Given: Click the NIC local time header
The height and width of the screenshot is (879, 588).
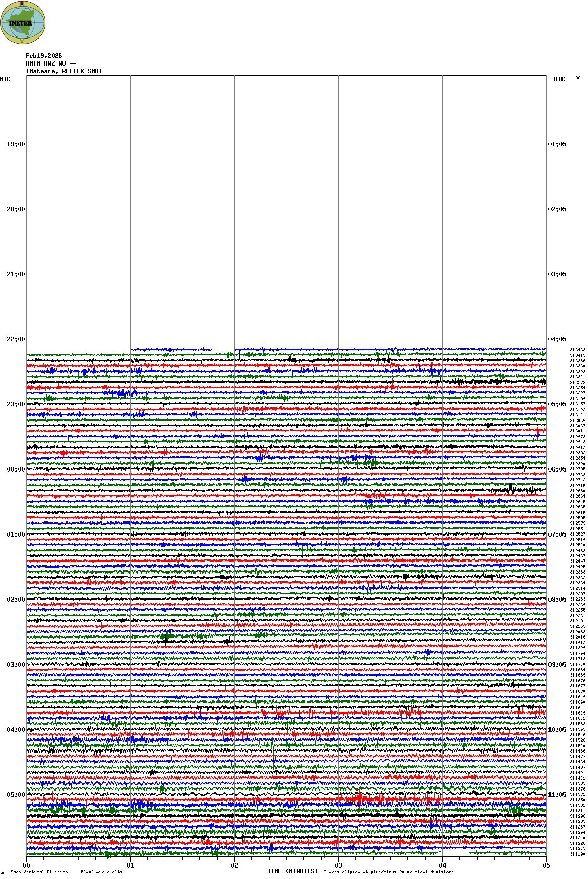Looking at the screenshot, I should pyautogui.click(x=5, y=79).
